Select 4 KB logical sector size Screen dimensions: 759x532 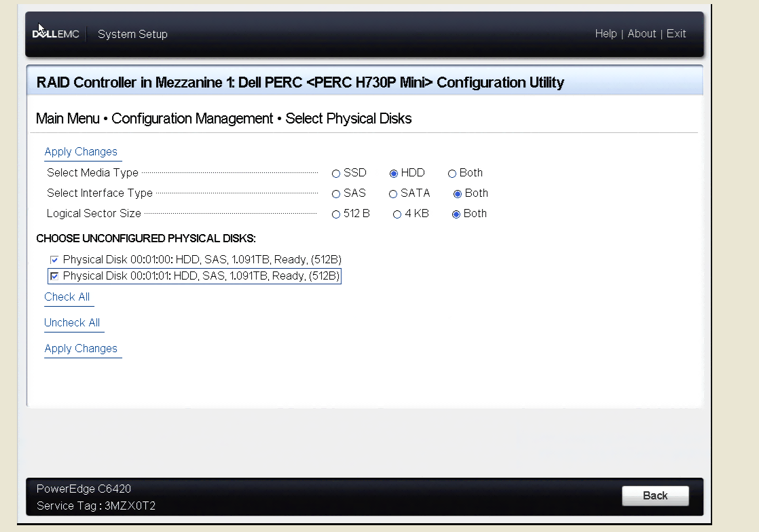pyautogui.click(x=397, y=214)
